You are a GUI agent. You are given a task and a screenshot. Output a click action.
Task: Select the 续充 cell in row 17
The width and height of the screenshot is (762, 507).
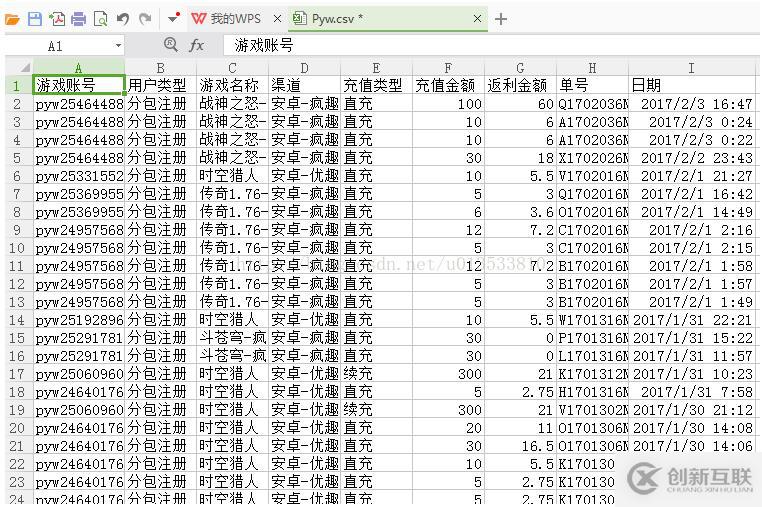[x=376, y=374]
